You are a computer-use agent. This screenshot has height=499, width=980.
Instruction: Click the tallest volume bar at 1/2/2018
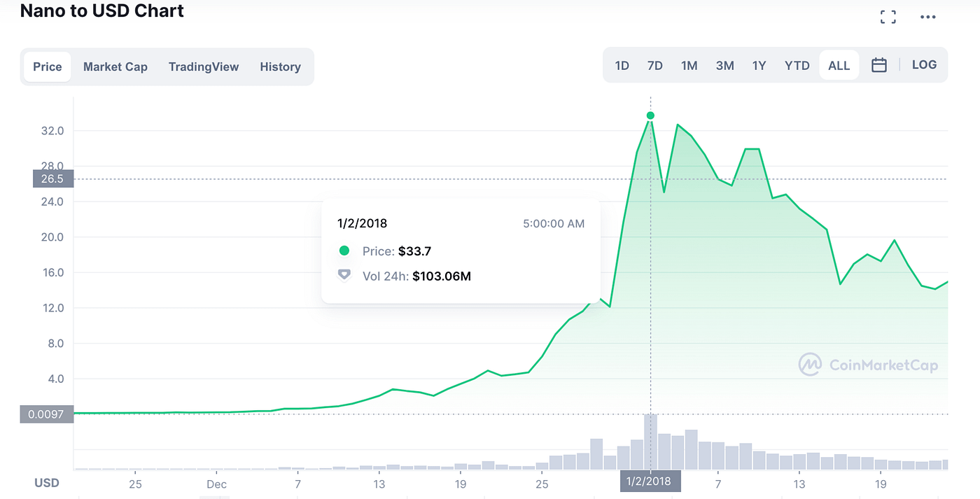pyautogui.click(x=651, y=442)
